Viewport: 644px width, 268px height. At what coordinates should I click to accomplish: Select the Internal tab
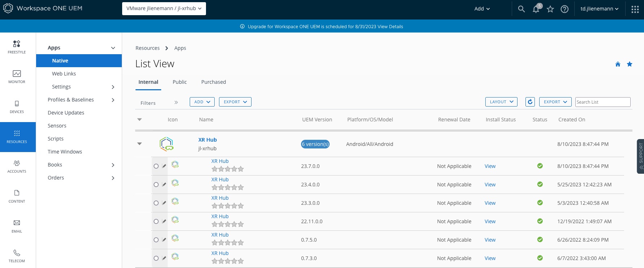[x=148, y=82]
